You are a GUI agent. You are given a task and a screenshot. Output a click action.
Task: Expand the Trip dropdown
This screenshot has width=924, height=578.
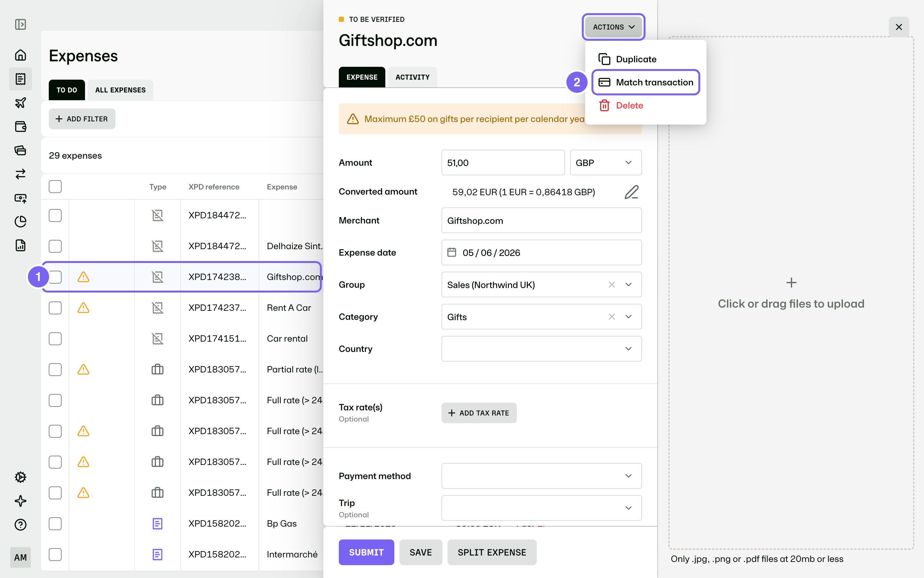click(629, 508)
